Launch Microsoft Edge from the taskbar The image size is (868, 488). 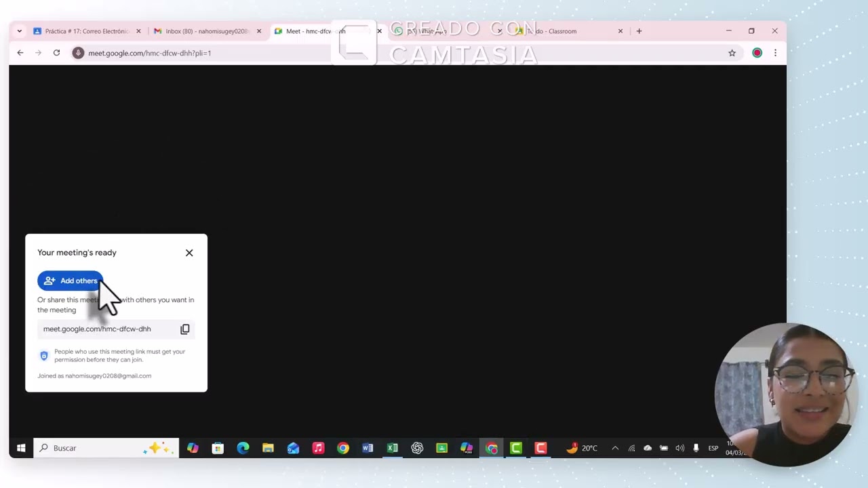(x=243, y=448)
